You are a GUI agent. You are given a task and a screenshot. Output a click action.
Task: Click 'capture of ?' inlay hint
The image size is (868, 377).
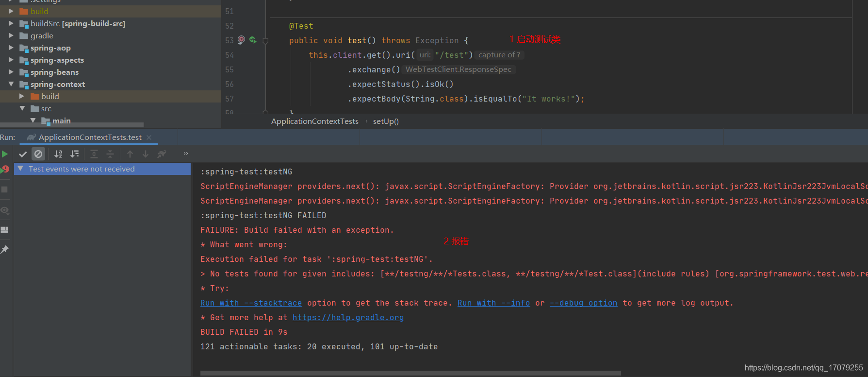[x=499, y=55]
